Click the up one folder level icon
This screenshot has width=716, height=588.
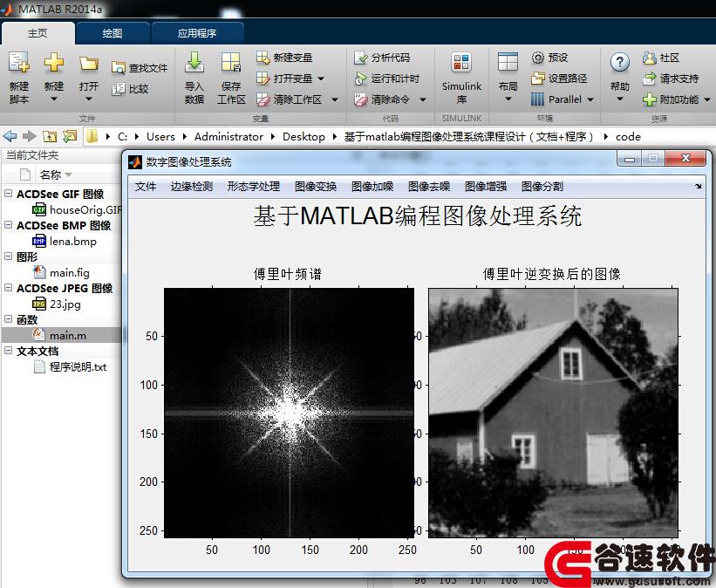[50, 136]
